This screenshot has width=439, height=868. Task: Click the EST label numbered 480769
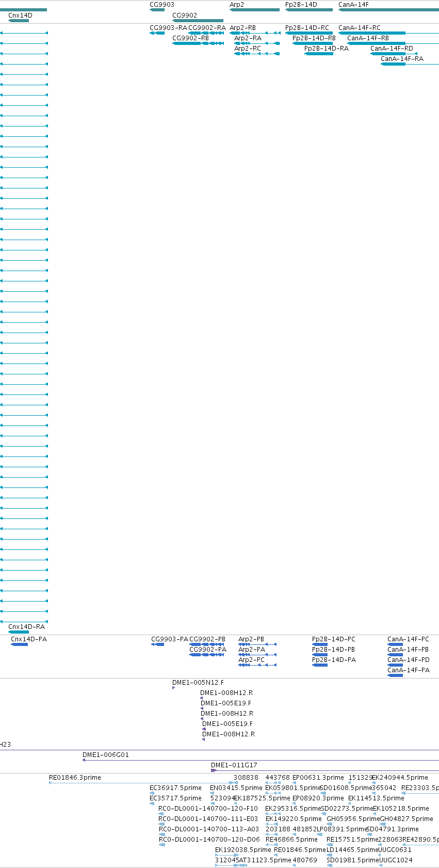tap(305, 860)
